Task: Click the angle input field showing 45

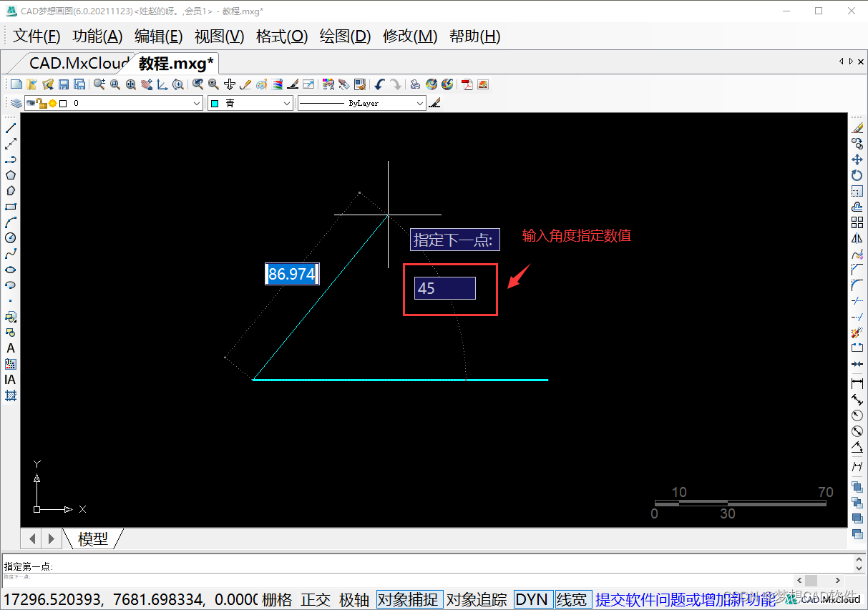Action: [x=445, y=288]
